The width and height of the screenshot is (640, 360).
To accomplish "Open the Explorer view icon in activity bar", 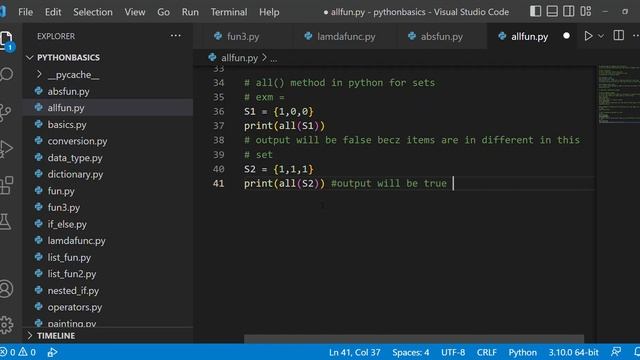I will click(x=6, y=40).
